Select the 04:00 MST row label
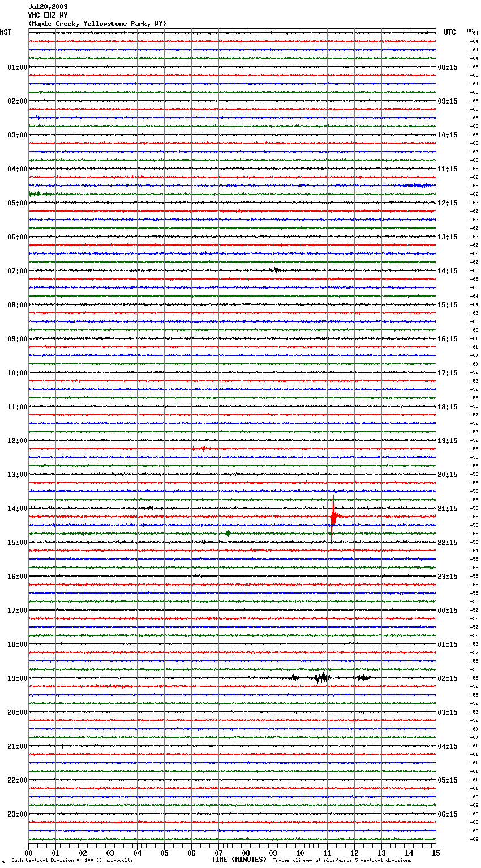481x868 pixels. coord(18,169)
